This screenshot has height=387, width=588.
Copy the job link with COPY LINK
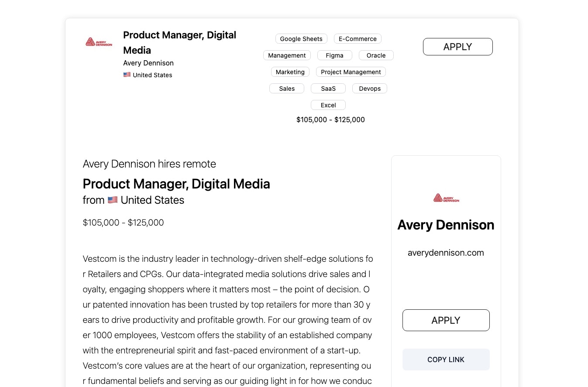pyautogui.click(x=446, y=360)
